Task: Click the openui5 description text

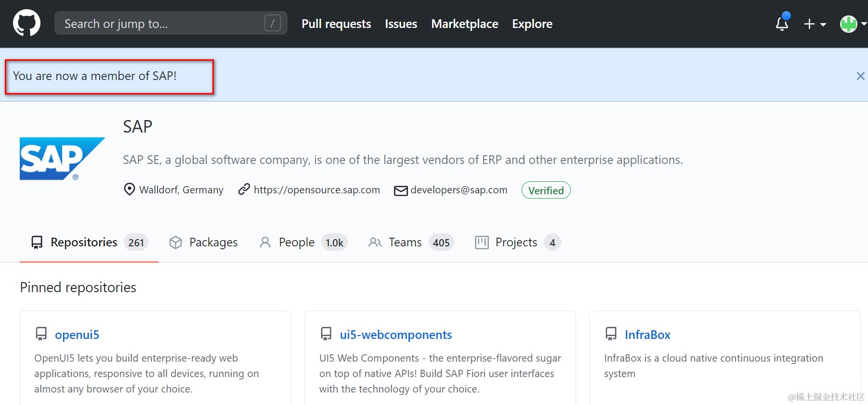Action: [x=146, y=374]
